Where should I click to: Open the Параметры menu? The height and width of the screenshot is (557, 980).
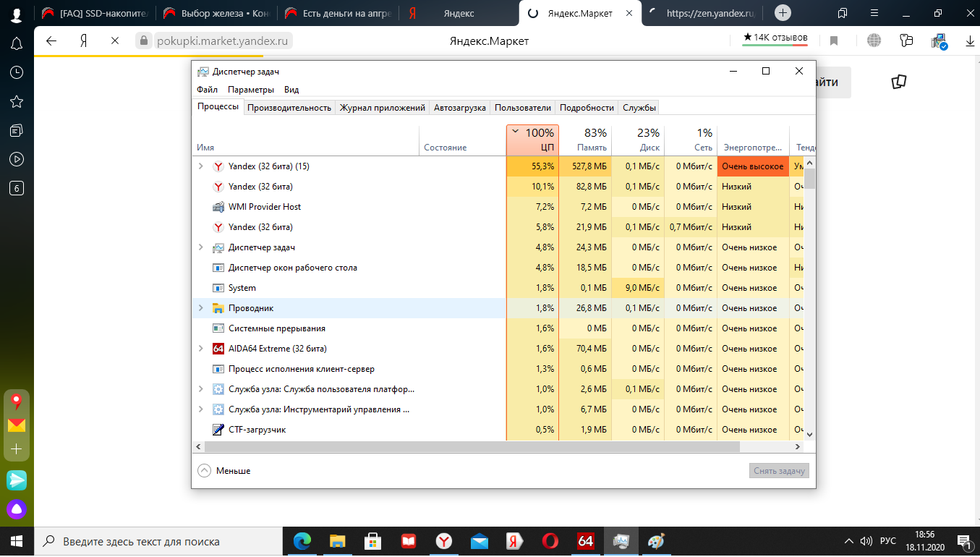[x=251, y=90]
